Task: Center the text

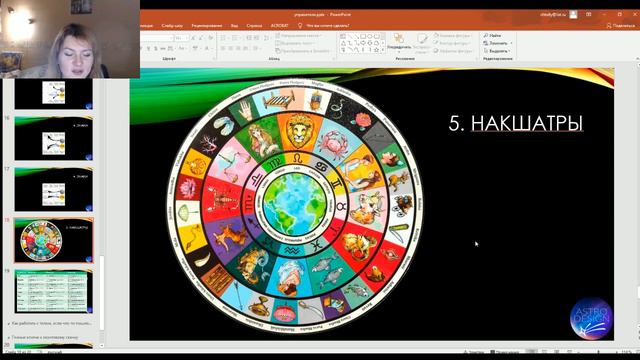Action: 231,49
